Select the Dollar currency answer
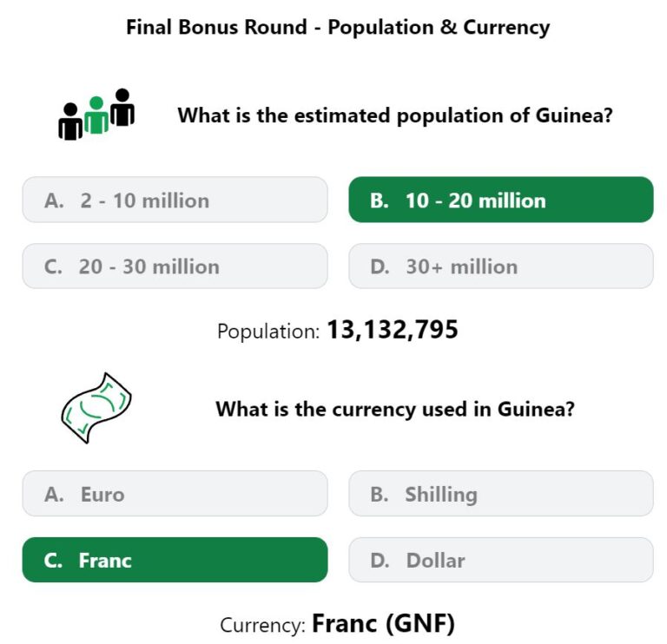Screen dimensions: 667x644 [x=501, y=560]
